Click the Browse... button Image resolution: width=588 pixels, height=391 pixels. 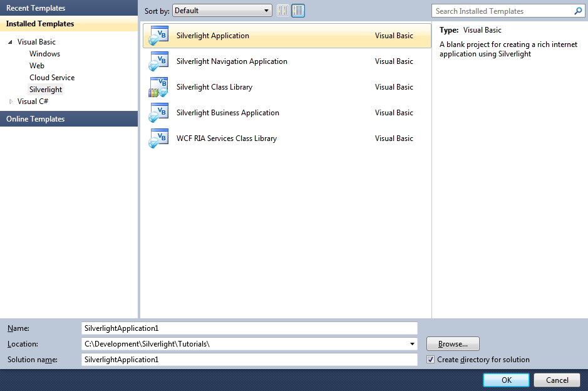(x=453, y=344)
